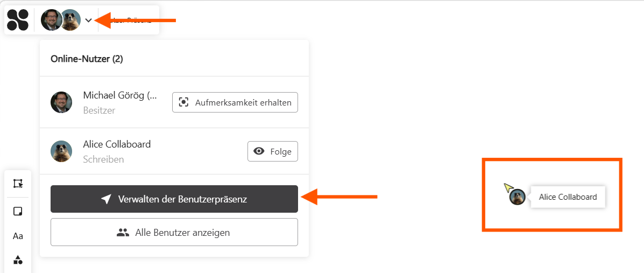Click Michael Görög's avatar in user list
Image resolution: width=644 pixels, height=273 pixels.
click(x=61, y=102)
